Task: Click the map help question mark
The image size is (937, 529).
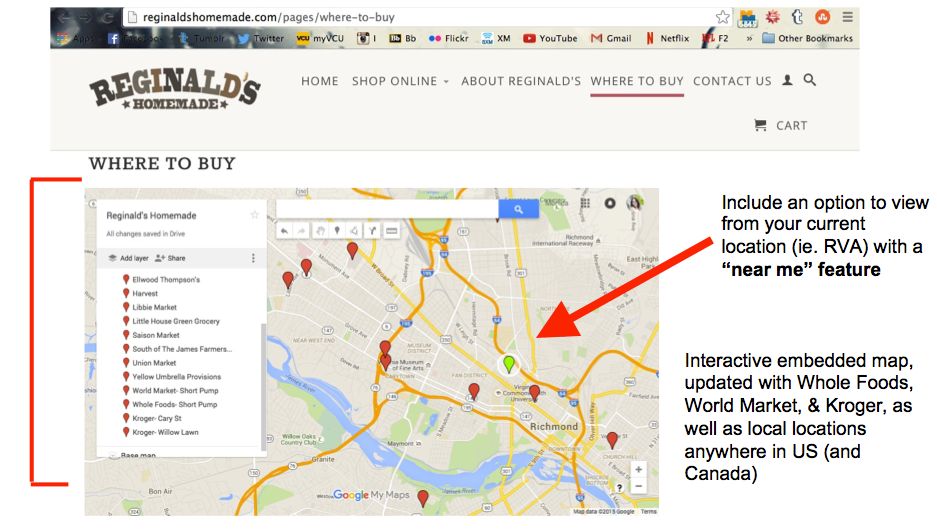Action: tap(620, 488)
